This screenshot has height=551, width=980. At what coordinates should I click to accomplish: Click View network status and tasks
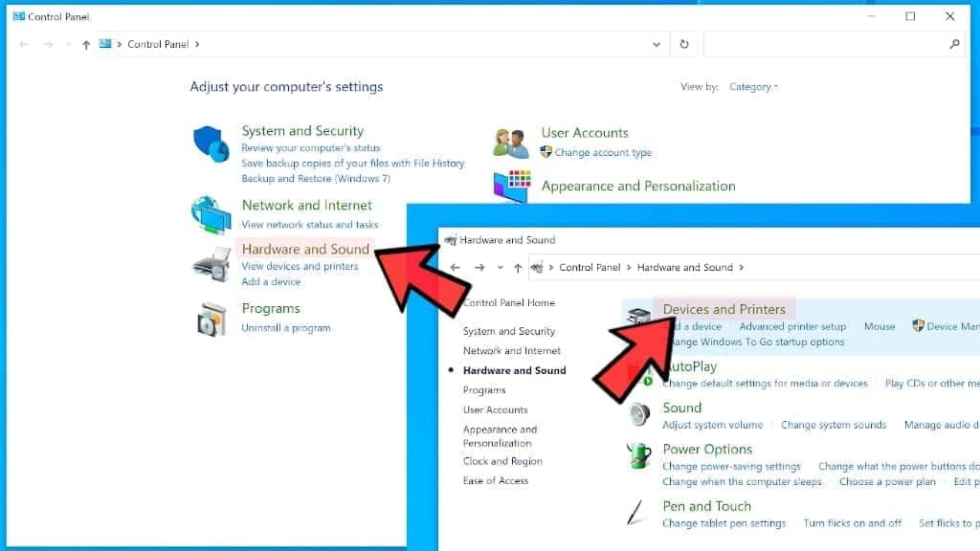pos(310,224)
